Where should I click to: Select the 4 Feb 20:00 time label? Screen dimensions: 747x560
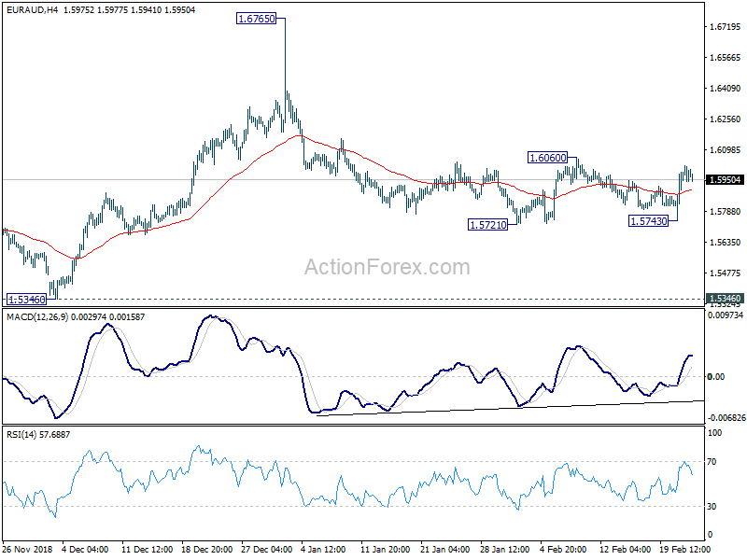pyautogui.click(x=563, y=549)
